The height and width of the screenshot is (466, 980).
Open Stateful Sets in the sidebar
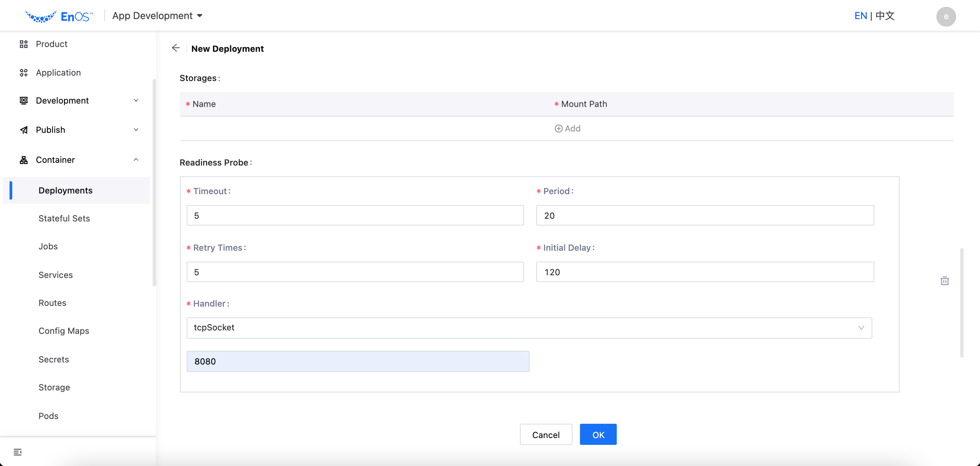(x=64, y=218)
